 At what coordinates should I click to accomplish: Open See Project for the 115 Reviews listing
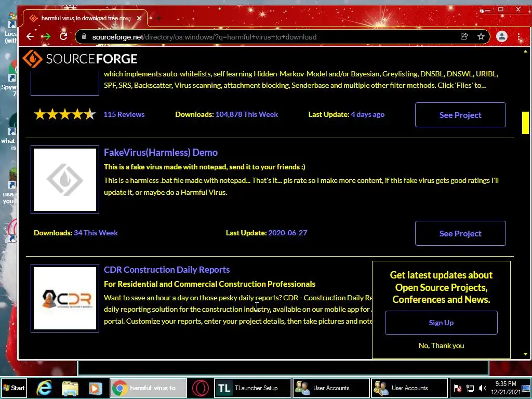460,115
